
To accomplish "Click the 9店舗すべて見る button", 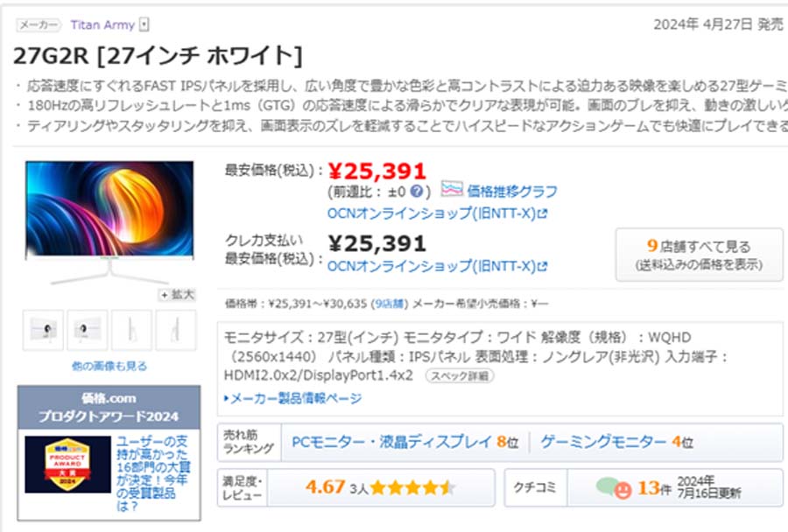I will 699,255.
